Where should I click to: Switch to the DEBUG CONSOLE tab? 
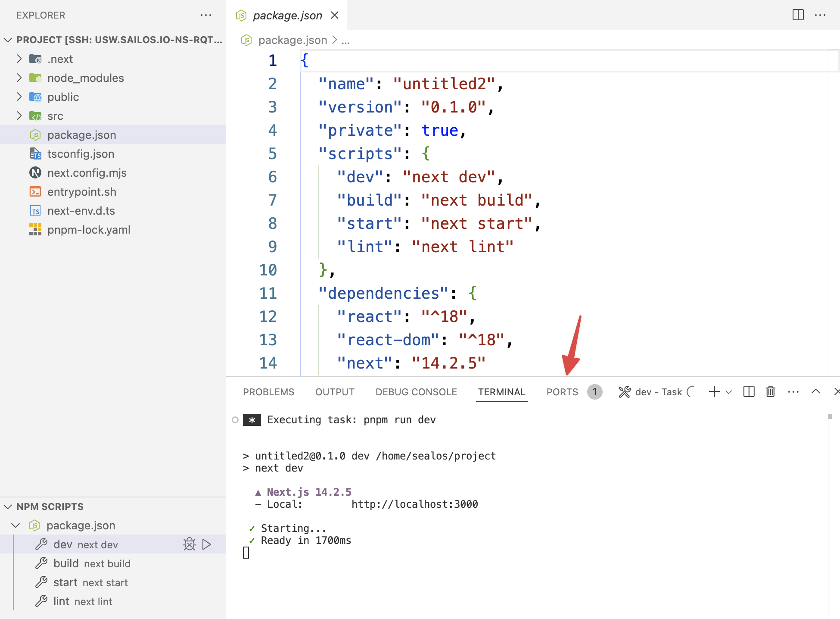[x=416, y=392]
